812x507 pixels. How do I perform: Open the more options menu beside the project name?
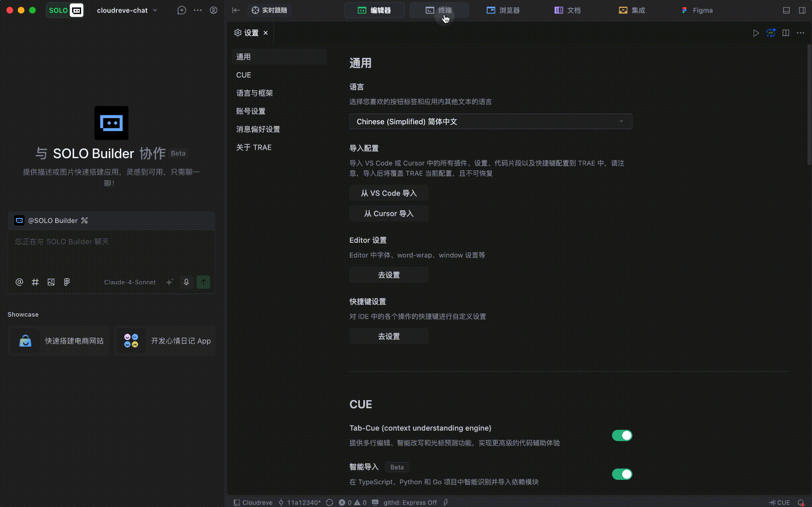tap(197, 10)
